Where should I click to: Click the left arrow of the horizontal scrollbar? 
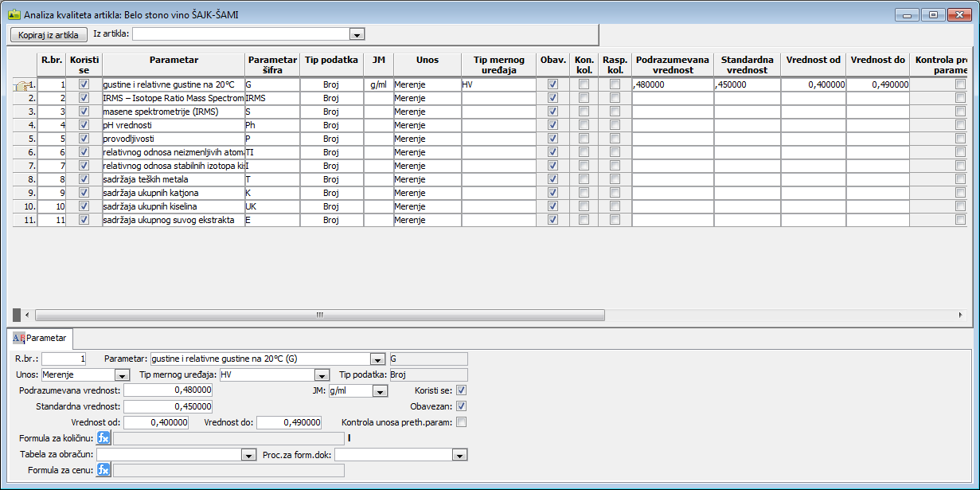pyautogui.click(x=27, y=315)
